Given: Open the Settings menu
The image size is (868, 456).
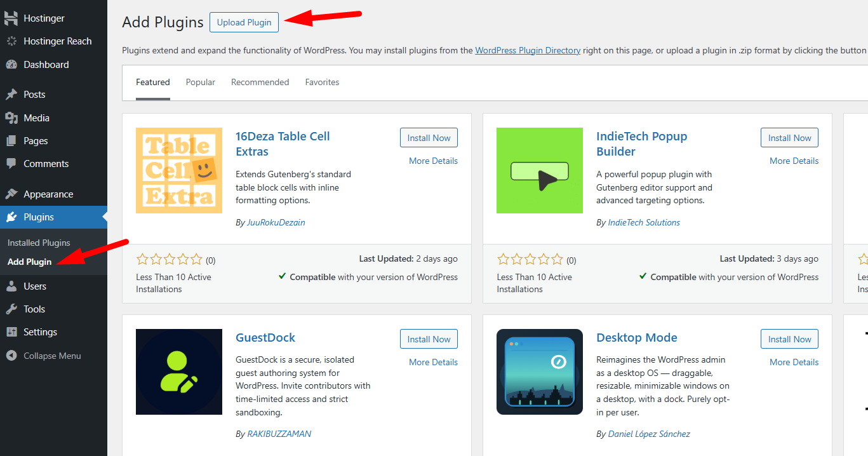Looking at the screenshot, I should click(x=53, y=332).
